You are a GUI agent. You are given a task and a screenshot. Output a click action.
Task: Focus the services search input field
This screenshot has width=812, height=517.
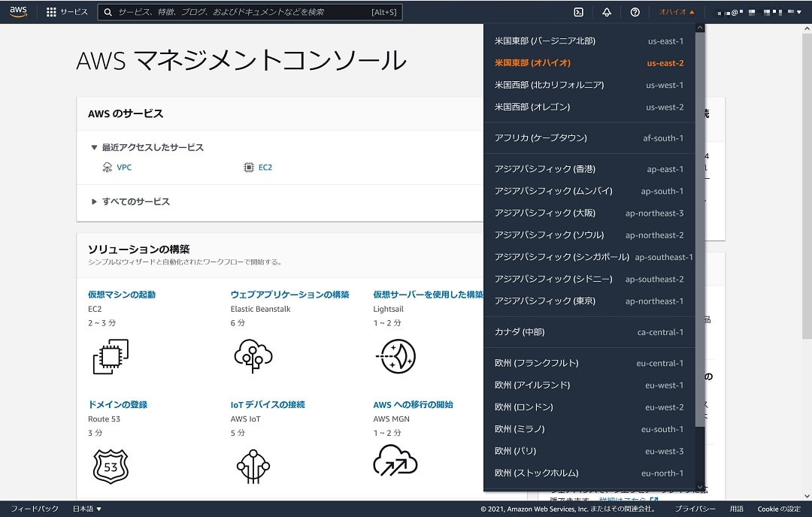coord(250,12)
